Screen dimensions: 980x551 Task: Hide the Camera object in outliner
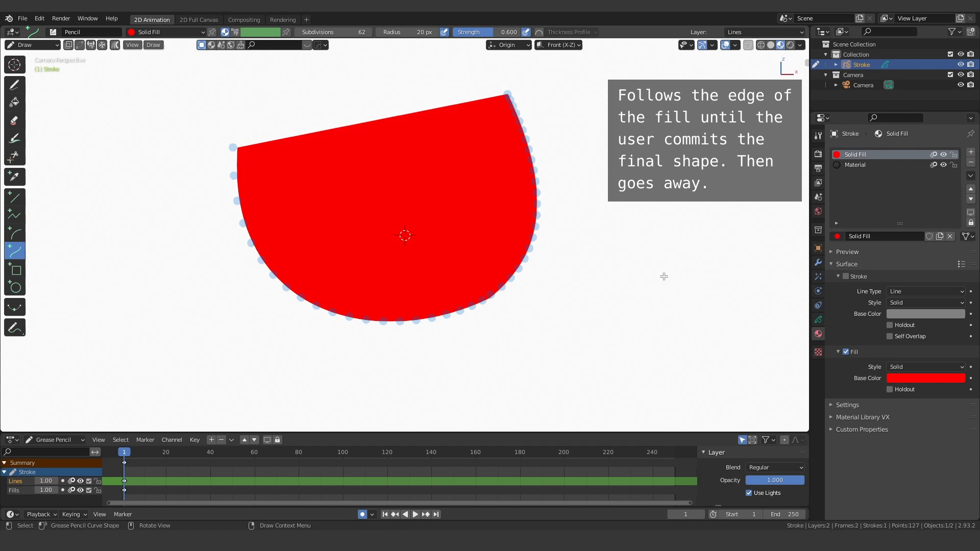(x=961, y=85)
